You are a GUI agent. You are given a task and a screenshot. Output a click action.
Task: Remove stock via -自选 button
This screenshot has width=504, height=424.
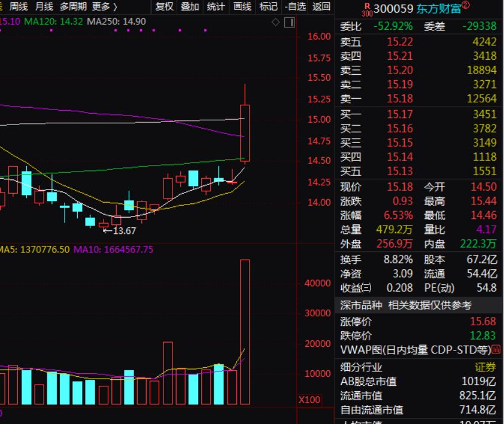295,7
